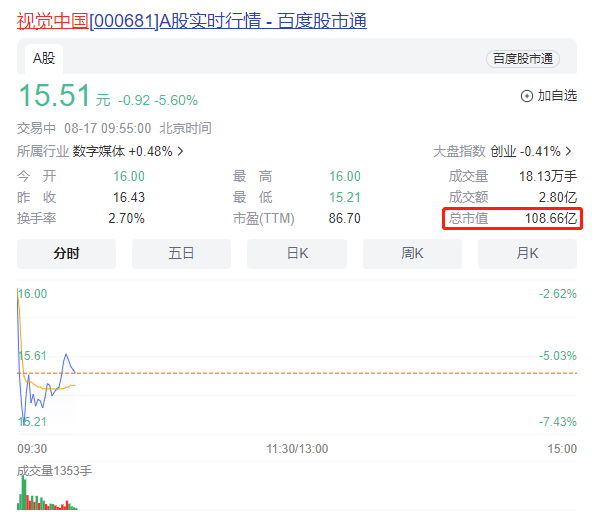Image resolution: width=596 pixels, height=516 pixels.
Task: Add stock via 加自选 text
Action: pos(557,96)
